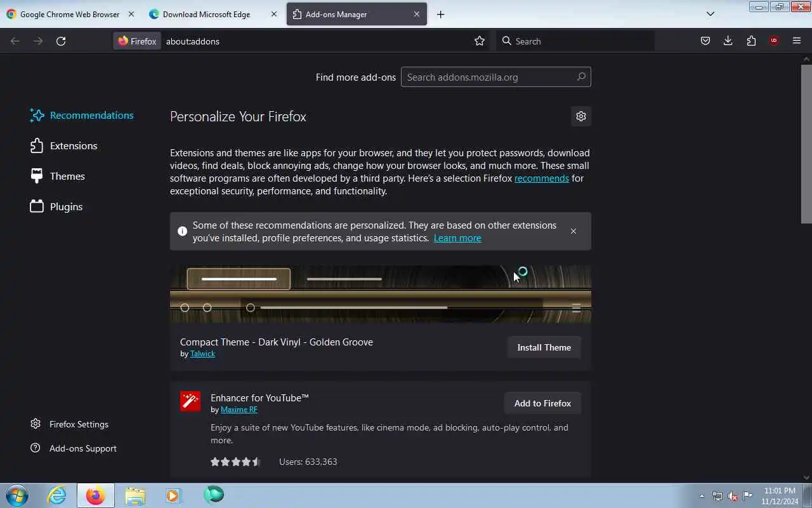Open Extensions in the sidebar
The width and height of the screenshot is (812, 508).
(x=63, y=145)
